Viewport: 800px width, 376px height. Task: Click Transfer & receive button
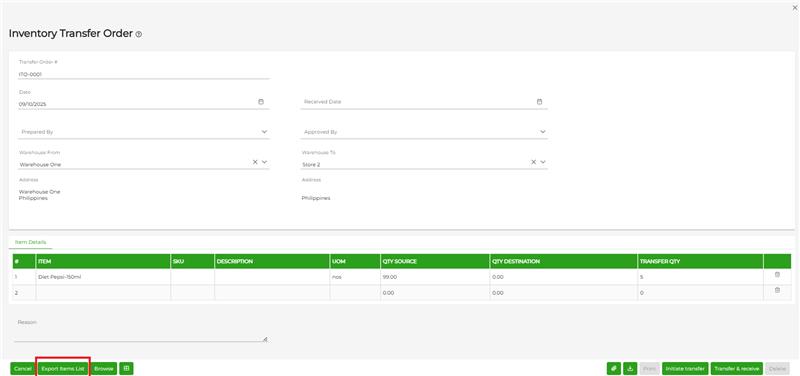click(x=737, y=368)
